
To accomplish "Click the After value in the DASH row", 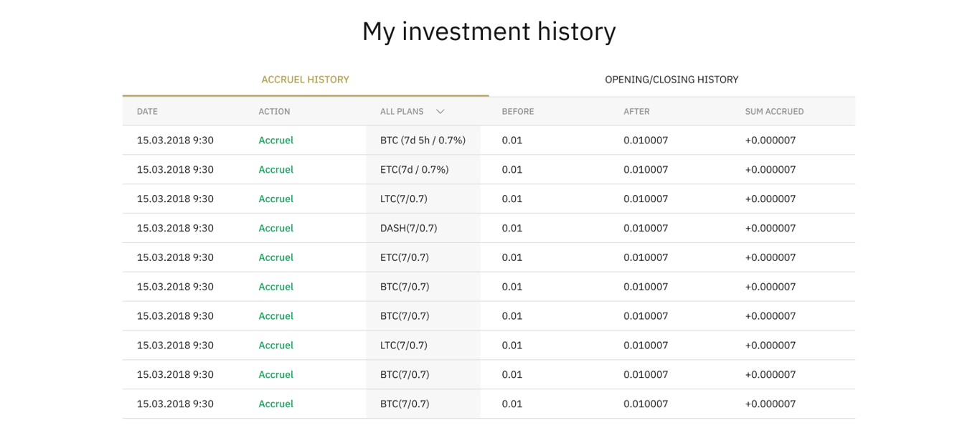I will click(645, 228).
